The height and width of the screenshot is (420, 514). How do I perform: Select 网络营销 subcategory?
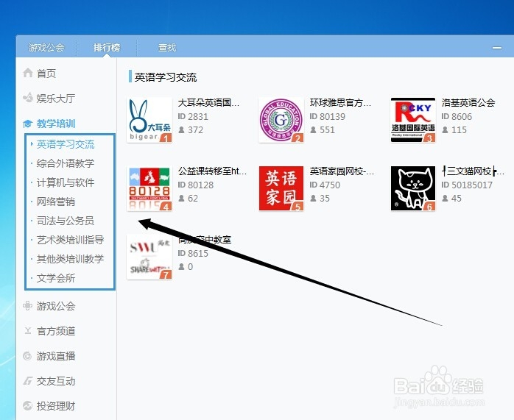point(56,202)
